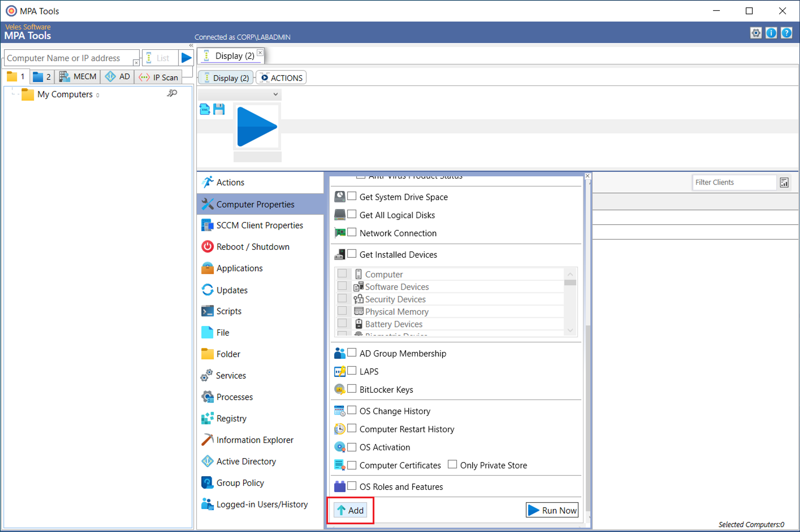
Task: Open Folder category
Action: coord(260,354)
